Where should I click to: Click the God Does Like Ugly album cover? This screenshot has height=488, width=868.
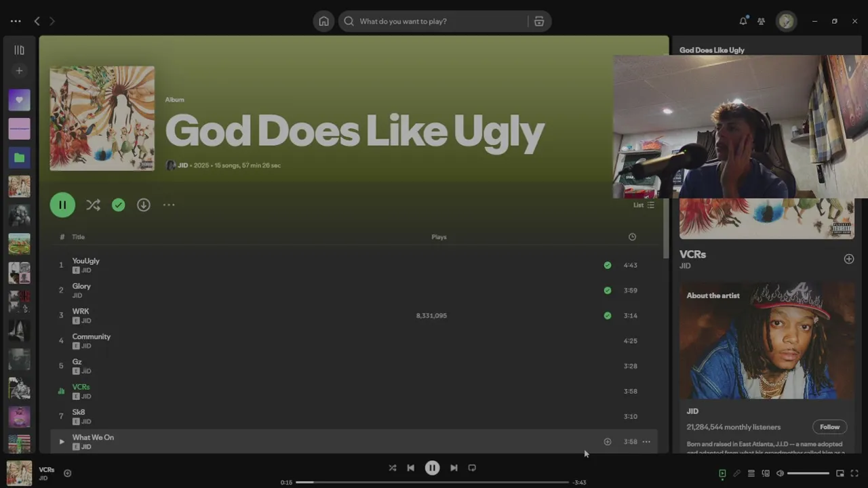102,118
